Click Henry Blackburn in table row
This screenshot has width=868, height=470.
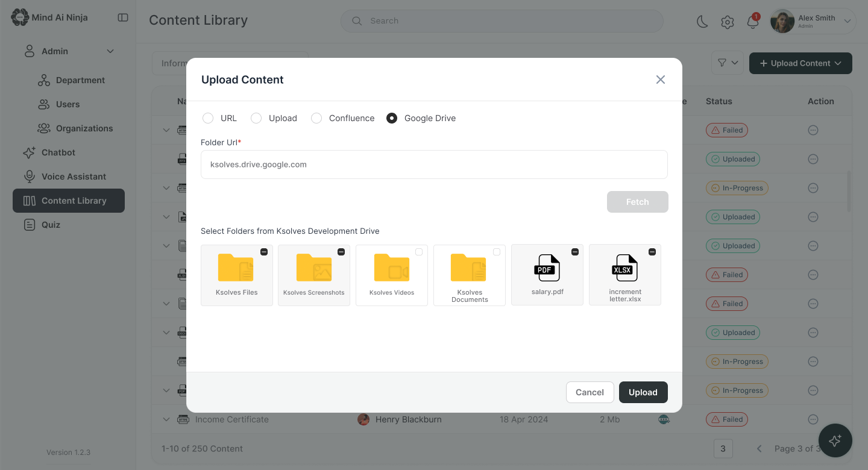click(x=408, y=419)
